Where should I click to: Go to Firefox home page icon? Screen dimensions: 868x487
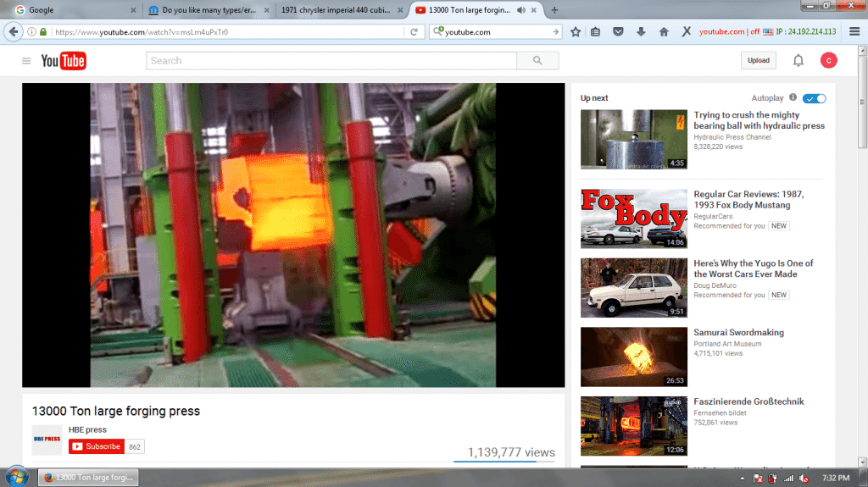[663, 32]
